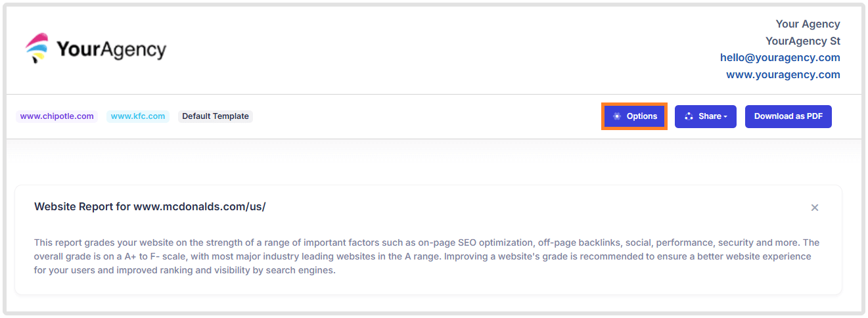
Task: Expand the Share dropdown caret
Action: click(x=725, y=117)
